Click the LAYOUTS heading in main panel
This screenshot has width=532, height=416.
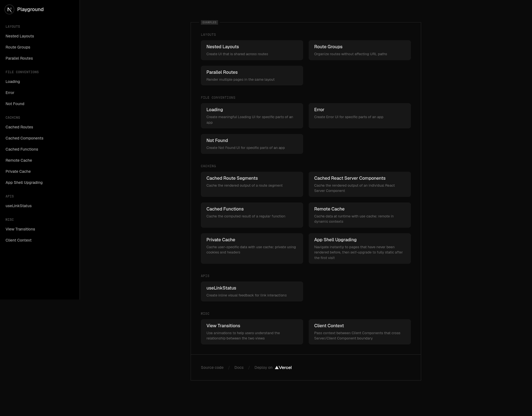click(x=208, y=35)
